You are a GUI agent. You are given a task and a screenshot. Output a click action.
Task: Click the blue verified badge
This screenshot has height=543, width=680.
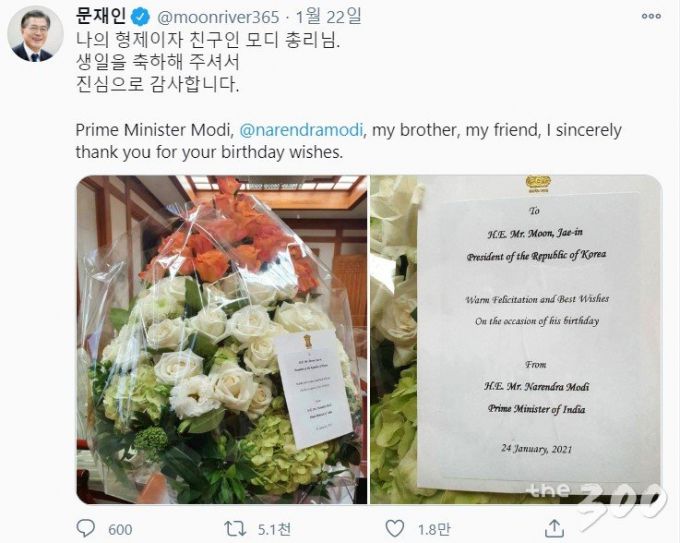140,17
